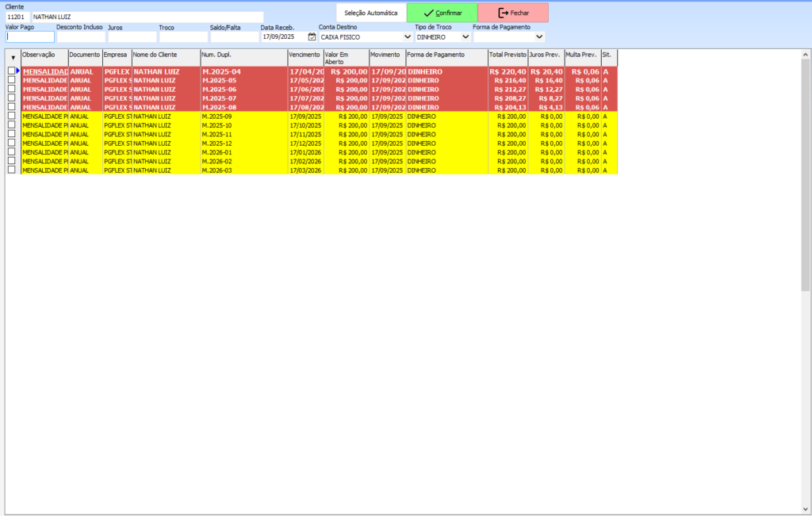This screenshot has height=516, width=812.
Task: Click the client name field NATHAN LUIZ
Action: click(x=147, y=17)
